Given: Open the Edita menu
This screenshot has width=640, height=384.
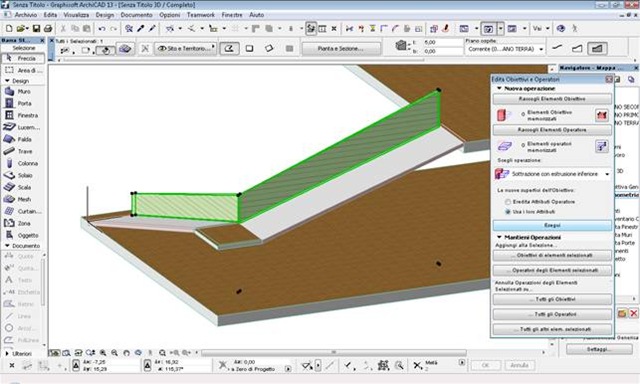Looking at the screenshot, I should click(50, 15).
